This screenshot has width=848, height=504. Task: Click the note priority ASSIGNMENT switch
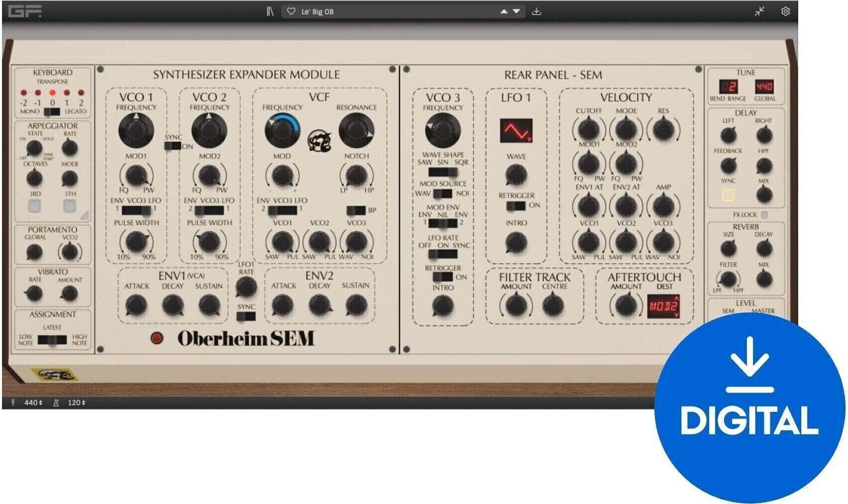pos(52,340)
